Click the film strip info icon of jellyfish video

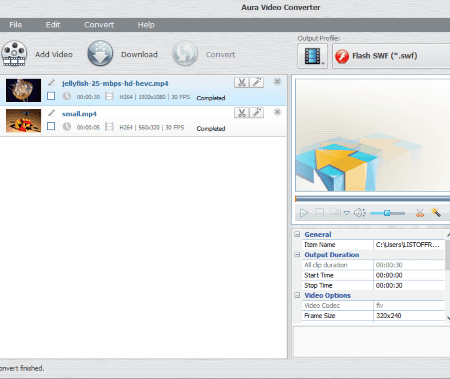pyautogui.click(x=109, y=96)
